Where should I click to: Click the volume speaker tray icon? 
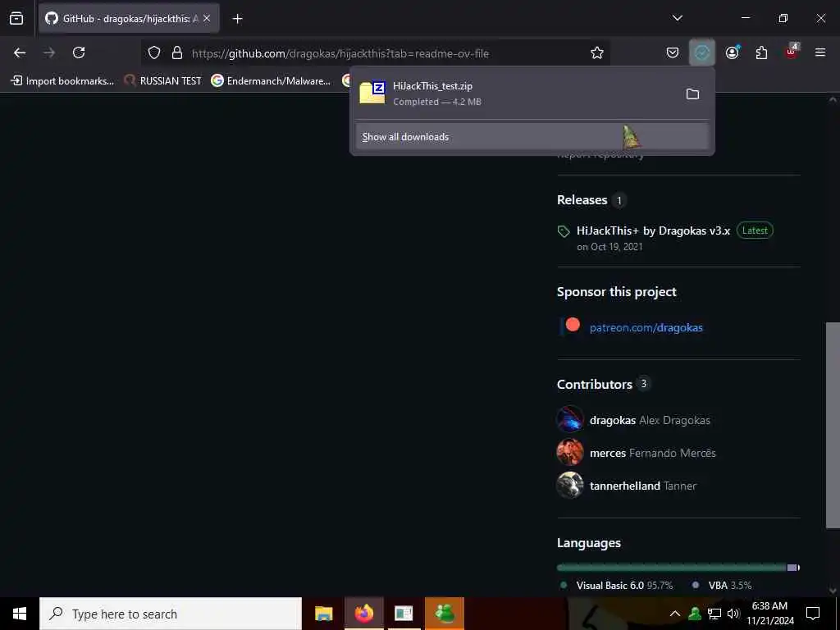733,614
